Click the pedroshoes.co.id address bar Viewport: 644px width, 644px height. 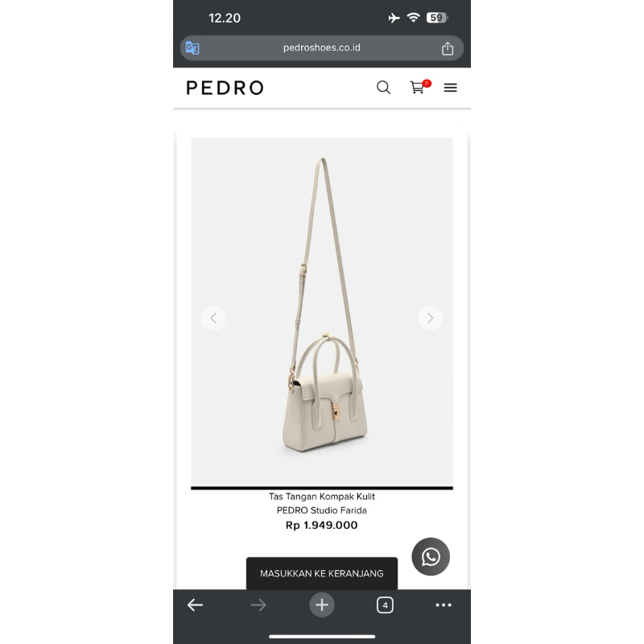(321, 48)
